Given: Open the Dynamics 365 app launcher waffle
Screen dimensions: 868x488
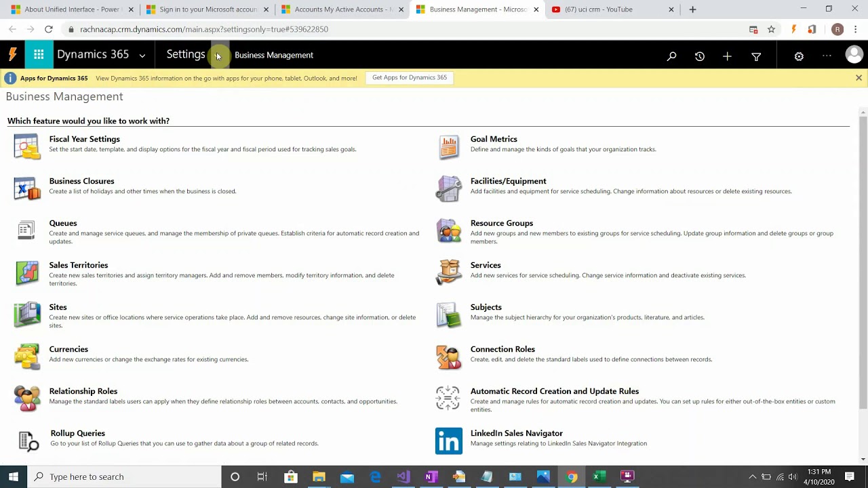Looking at the screenshot, I should 39,55.
